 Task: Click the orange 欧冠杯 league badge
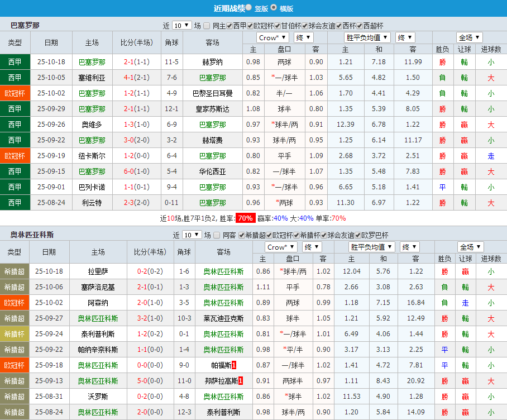pos(15,92)
